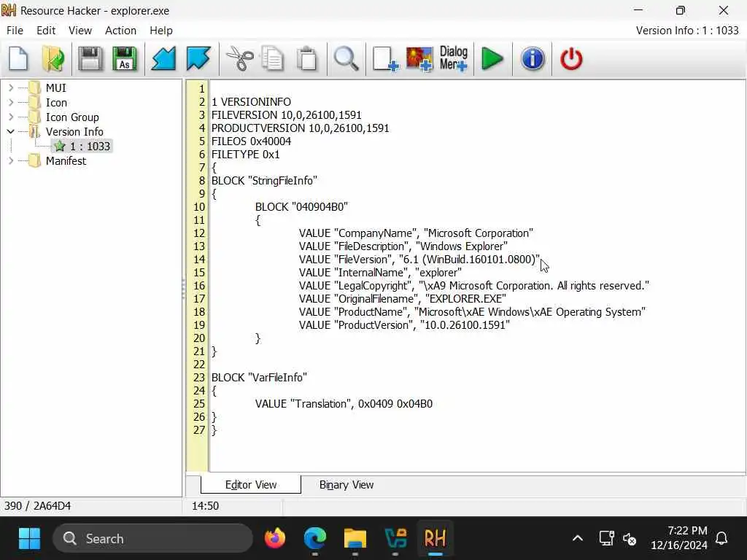Click the New blank script toolbar icon
The width and height of the screenshot is (747, 560).
pyautogui.click(x=18, y=59)
